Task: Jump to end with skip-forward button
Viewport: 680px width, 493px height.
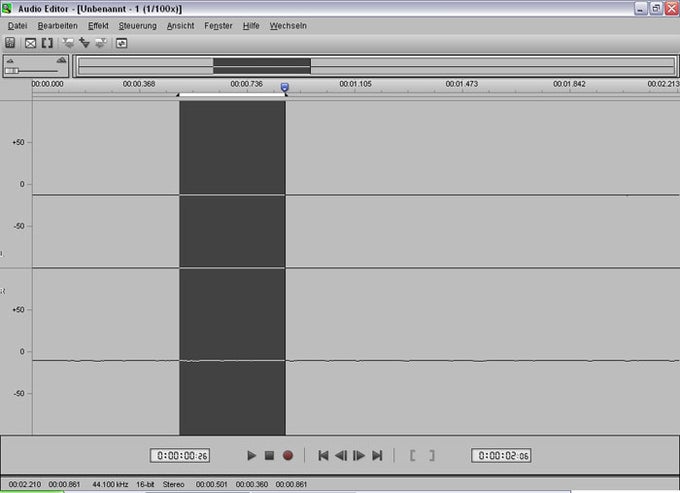Action: pos(377,455)
